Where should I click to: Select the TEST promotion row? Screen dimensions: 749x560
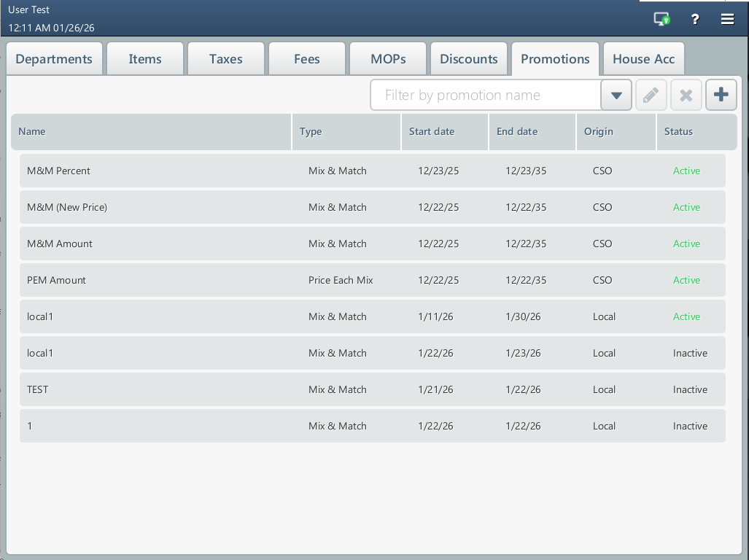click(372, 389)
